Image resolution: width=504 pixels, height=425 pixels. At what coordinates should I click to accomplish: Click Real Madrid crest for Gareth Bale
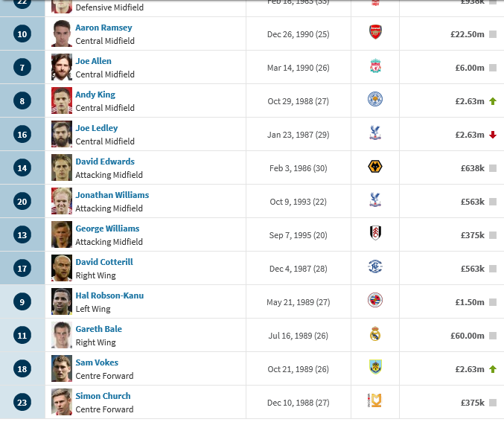coord(375,333)
